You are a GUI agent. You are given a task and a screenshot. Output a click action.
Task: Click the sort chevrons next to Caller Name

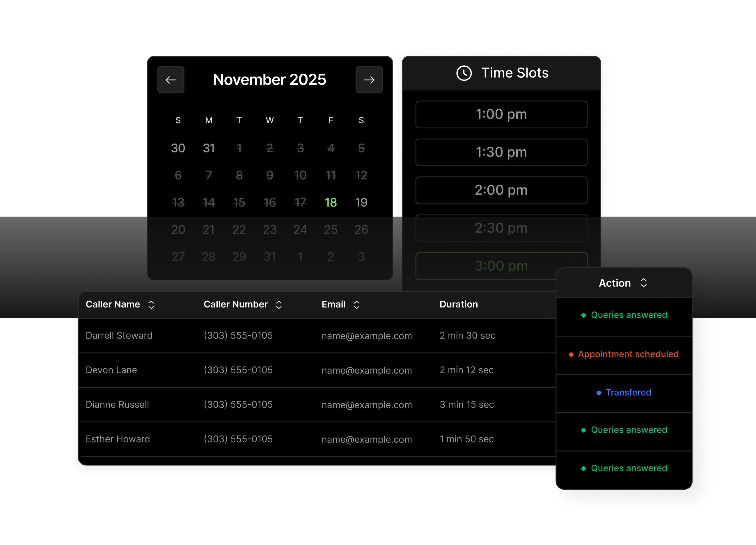coord(151,304)
